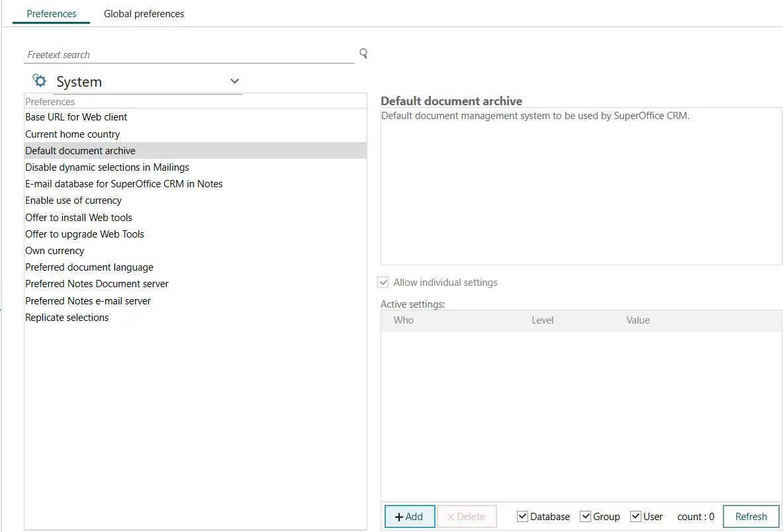Select the Preferences tab
Screen dimensions: 783x532
click(52, 14)
